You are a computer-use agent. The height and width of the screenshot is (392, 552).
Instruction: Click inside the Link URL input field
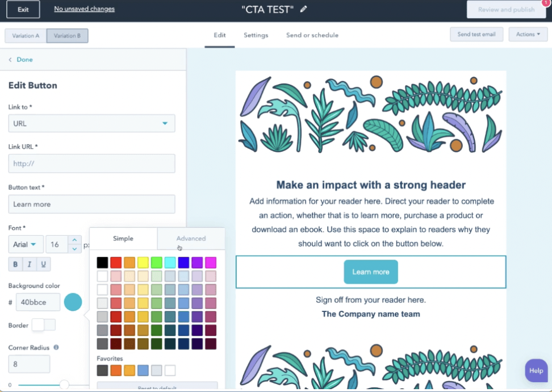[91, 163]
